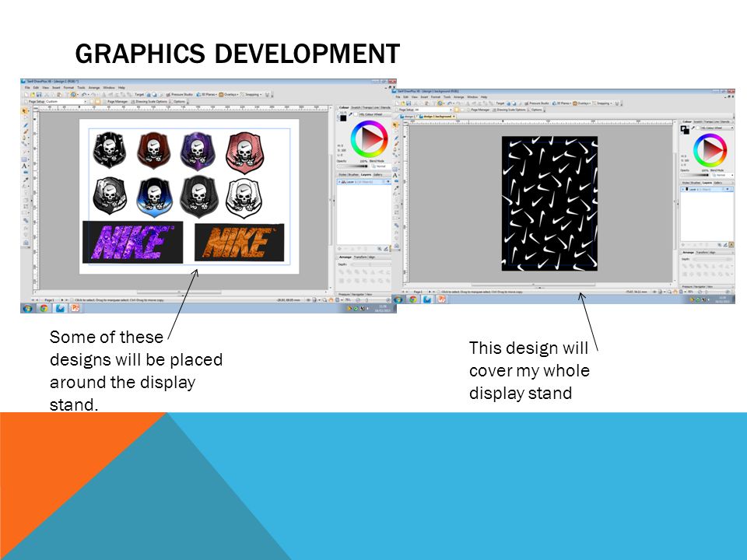The width and height of the screenshot is (747, 560).
Task: Switch to design 1 document tab in right window
Action: pyautogui.click(x=409, y=117)
